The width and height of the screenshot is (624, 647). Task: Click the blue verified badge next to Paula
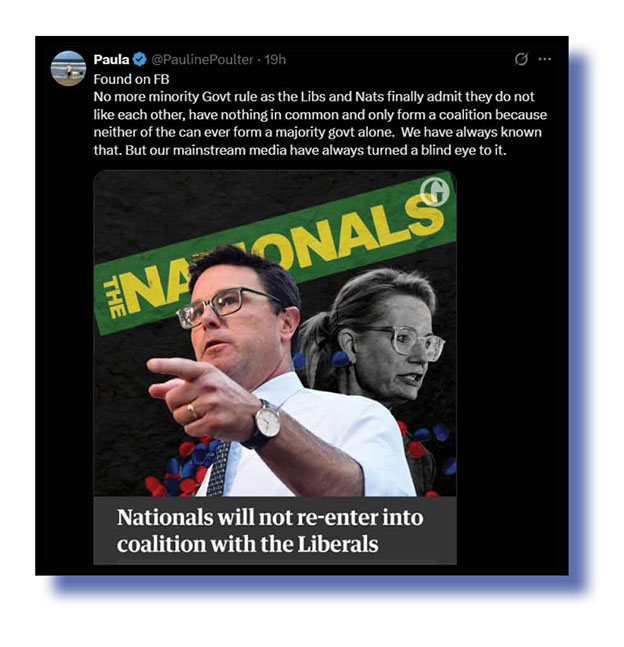[140, 59]
